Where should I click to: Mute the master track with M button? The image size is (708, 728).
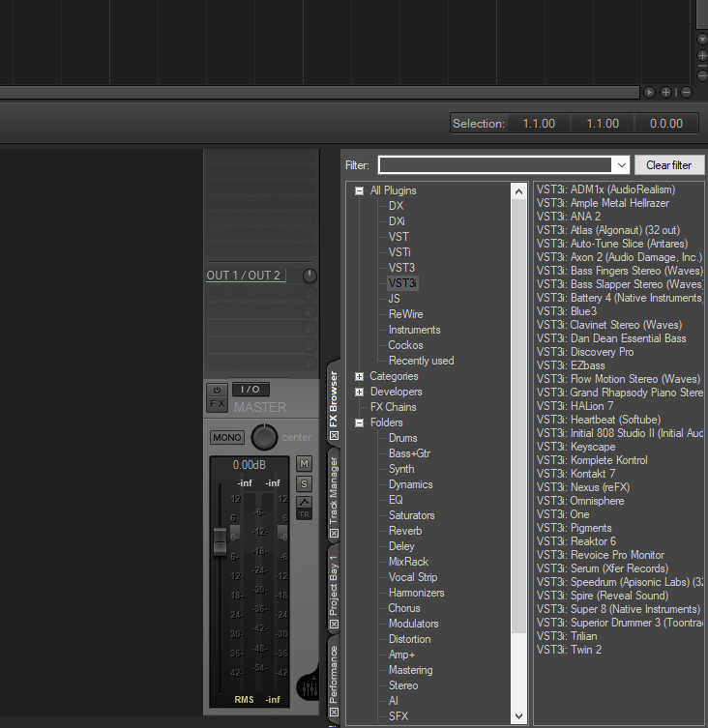coord(304,463)
